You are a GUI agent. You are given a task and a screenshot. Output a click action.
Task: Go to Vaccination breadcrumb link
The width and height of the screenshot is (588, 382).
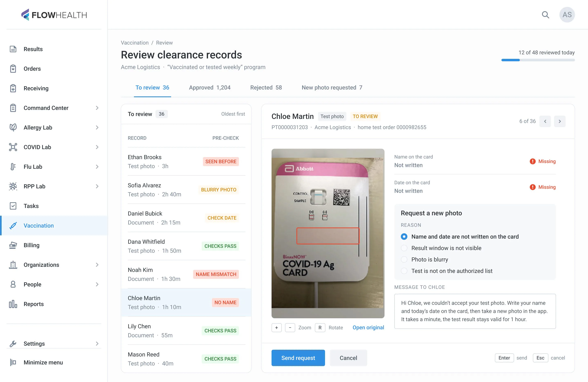[x=135, y=42]
